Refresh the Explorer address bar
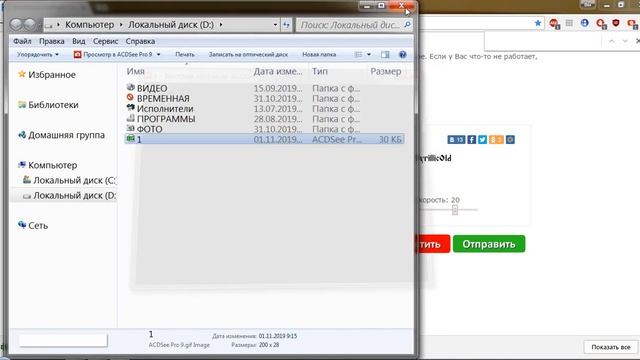640x360 pixels. 287,25
